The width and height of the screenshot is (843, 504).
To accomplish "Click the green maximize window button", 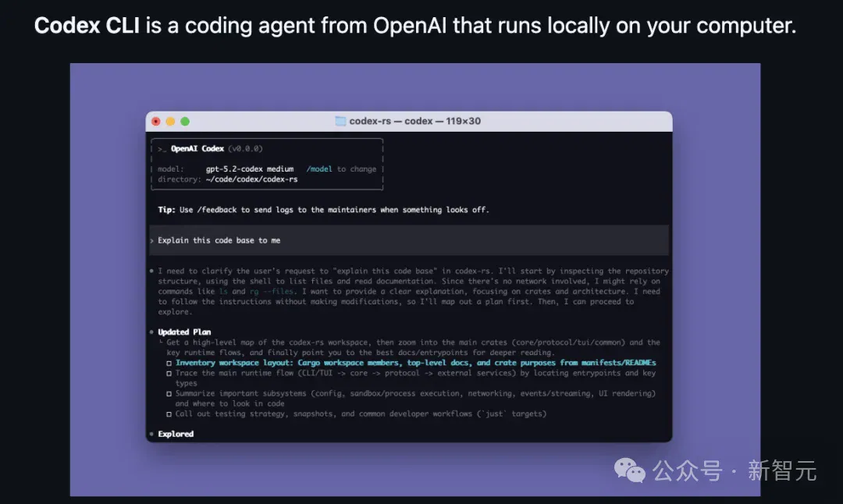I will (185, 122).
